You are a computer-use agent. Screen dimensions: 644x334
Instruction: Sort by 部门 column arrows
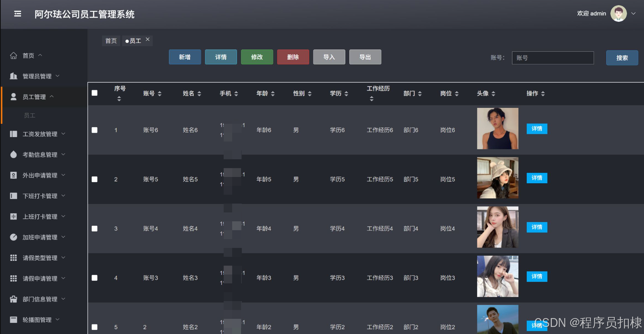click(x=420, y=93)
